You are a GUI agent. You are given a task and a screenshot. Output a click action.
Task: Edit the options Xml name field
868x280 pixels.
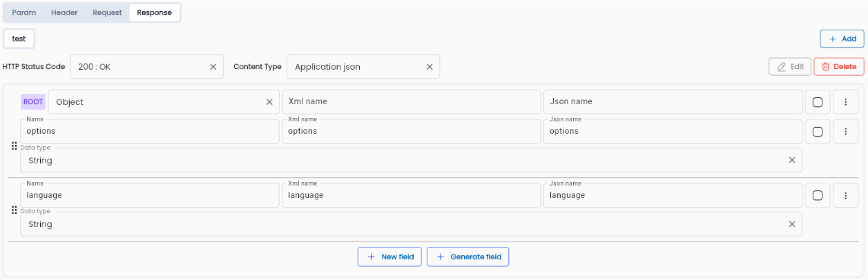412,131
